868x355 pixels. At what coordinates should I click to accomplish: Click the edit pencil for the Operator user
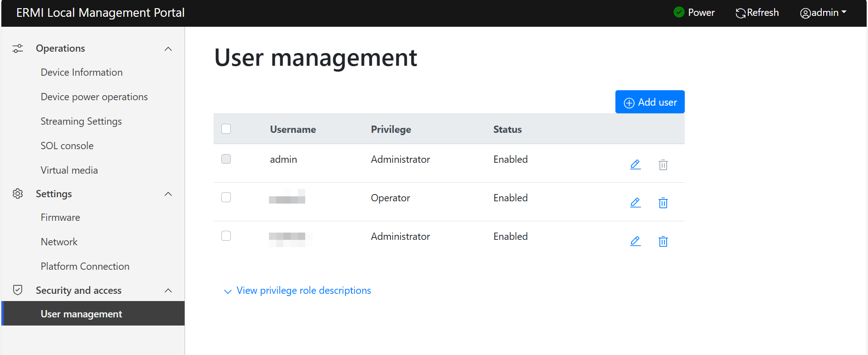click(x=635, y=202)
